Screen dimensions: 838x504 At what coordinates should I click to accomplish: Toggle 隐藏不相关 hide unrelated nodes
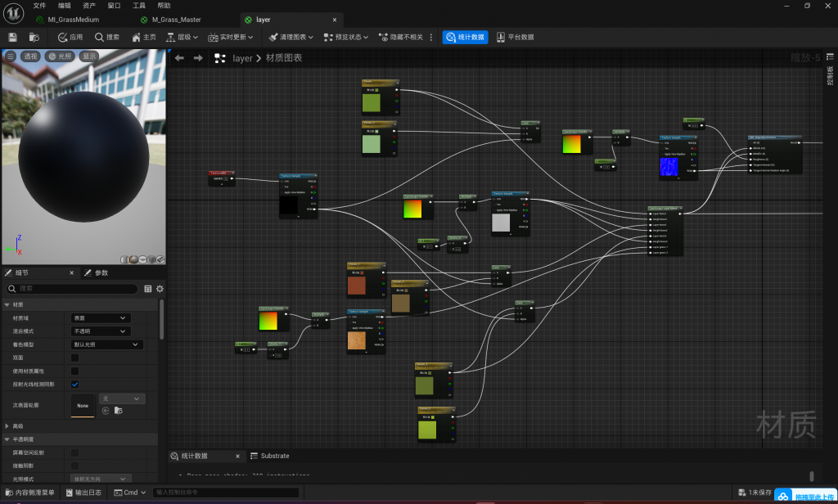click(x=401, y=37)
